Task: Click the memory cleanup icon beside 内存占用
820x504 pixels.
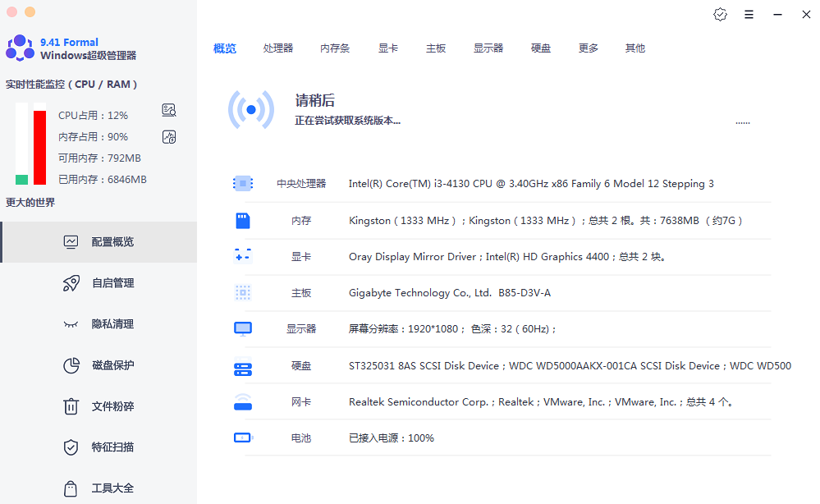Action: [169, 137]
